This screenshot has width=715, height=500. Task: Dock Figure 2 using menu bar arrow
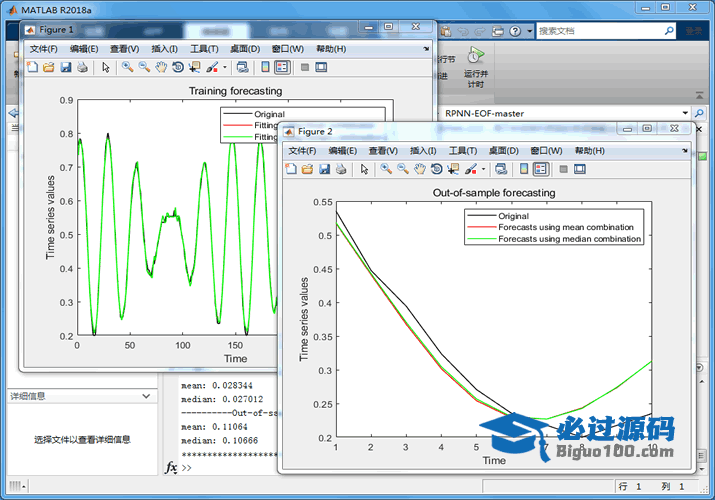684,150
